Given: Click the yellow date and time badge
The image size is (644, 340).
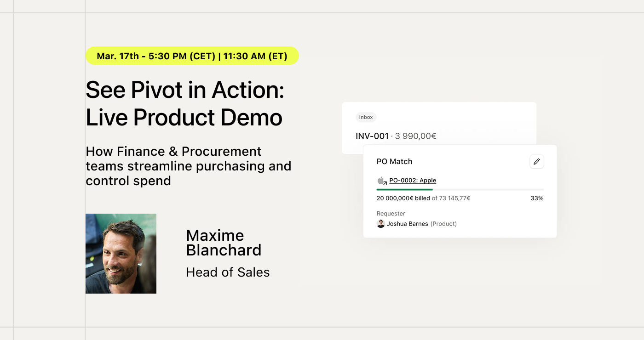Looking at the screenshot, I should click(192, 56).
